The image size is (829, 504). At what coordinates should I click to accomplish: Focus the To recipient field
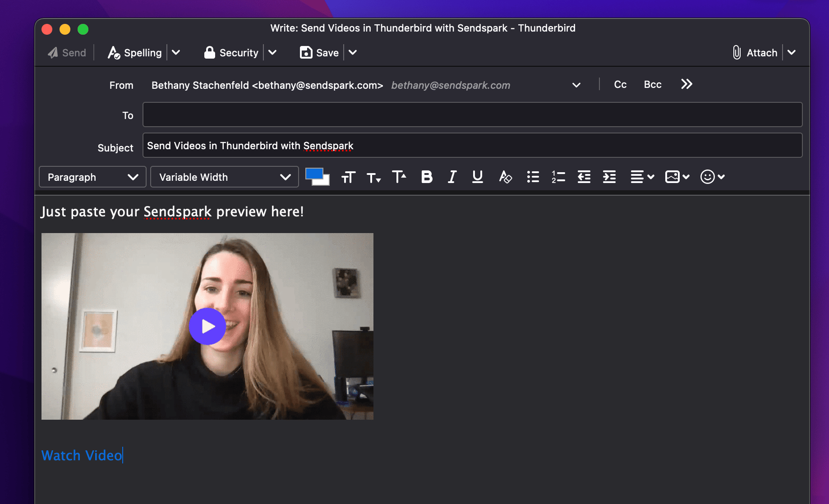point(472,115)
